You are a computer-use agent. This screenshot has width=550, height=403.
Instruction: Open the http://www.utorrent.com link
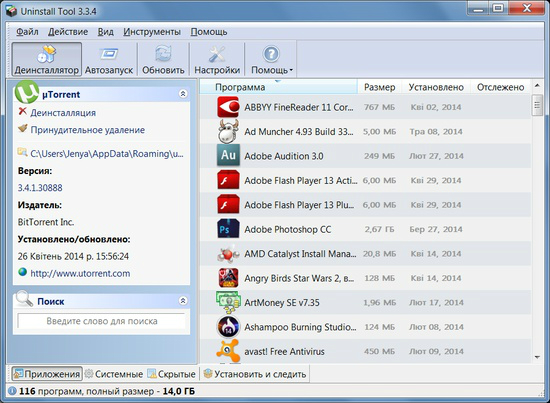pos(80,273)
